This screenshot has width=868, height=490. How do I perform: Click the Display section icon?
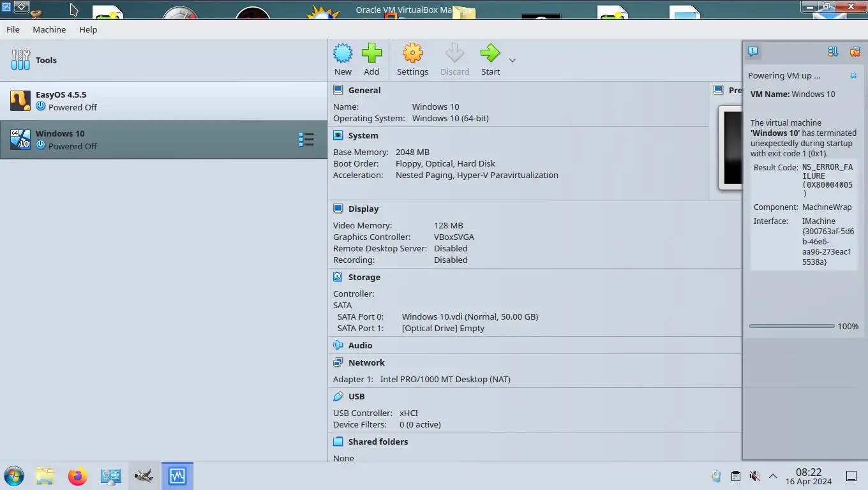click(x=338, y=209)
